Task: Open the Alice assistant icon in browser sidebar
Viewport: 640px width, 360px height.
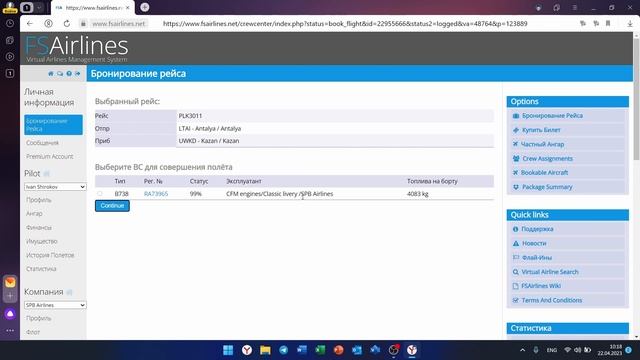Action: click(10, 314)
